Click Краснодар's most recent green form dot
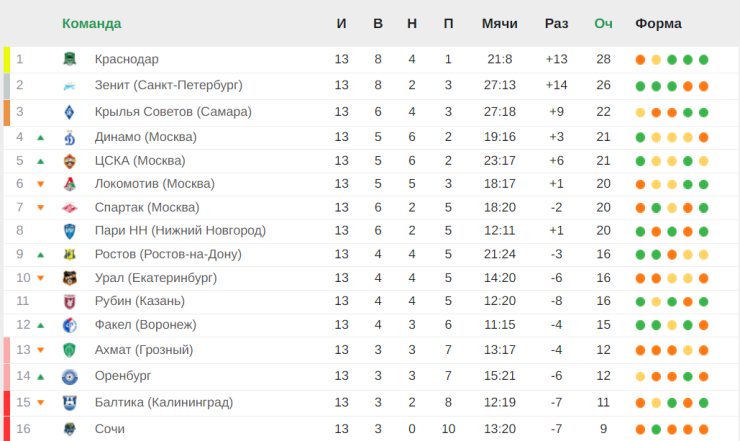Image resolution: width=740 pixels, height=441 pixels. pyautogui.click(x=703, y=59)
